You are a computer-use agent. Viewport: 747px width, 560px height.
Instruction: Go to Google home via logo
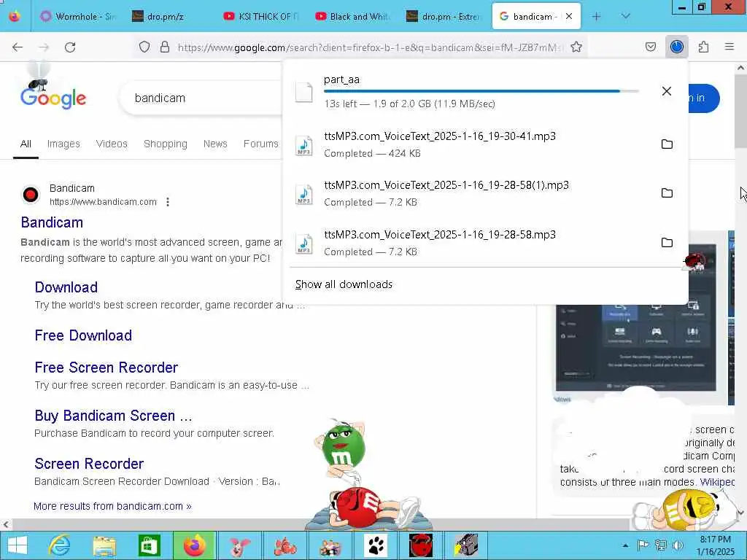53,98
